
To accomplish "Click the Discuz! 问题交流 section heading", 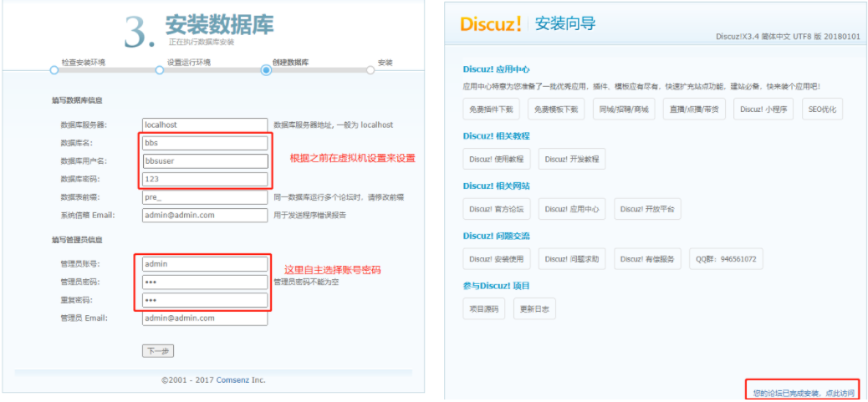I will pyautogui.click(x=496, y=237).
